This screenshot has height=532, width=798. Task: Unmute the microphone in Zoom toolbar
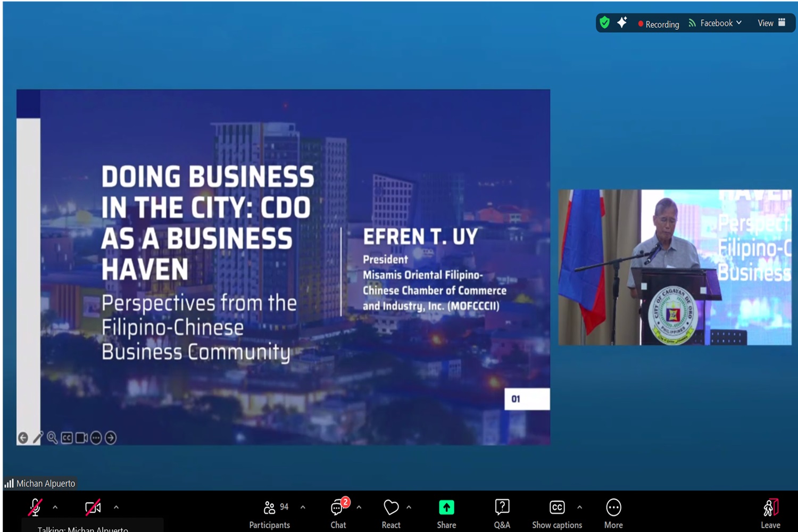coord(35,508)
